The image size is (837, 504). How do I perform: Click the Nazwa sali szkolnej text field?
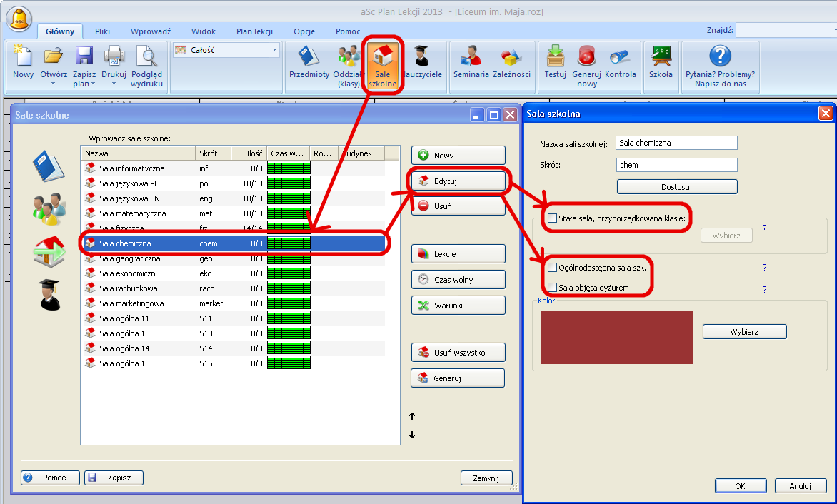(x=676, y=143)
